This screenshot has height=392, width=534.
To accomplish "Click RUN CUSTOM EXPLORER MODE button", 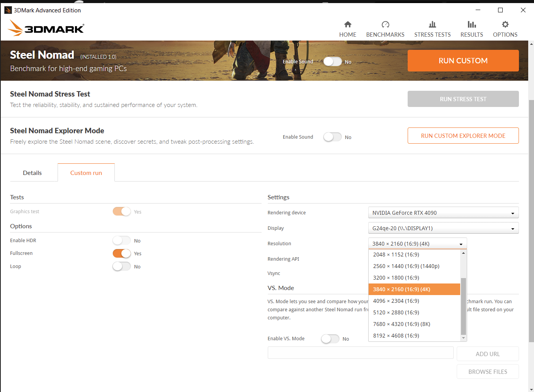I will click(463, 136).
